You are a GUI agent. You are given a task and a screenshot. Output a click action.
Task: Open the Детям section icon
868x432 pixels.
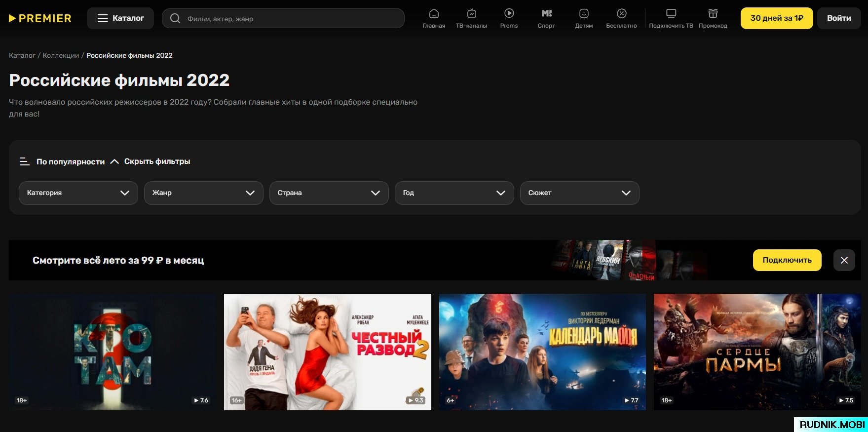point(584,19)
